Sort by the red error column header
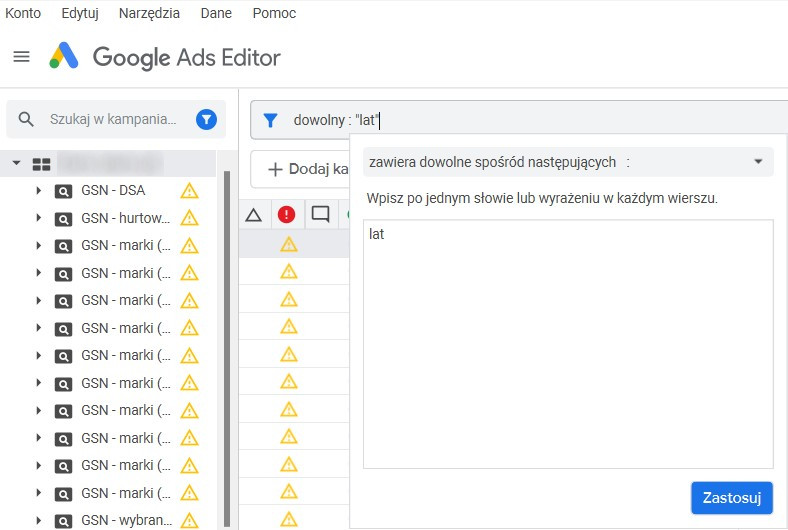The height and width of the screenshot is (530, 788). coord(286,215)
